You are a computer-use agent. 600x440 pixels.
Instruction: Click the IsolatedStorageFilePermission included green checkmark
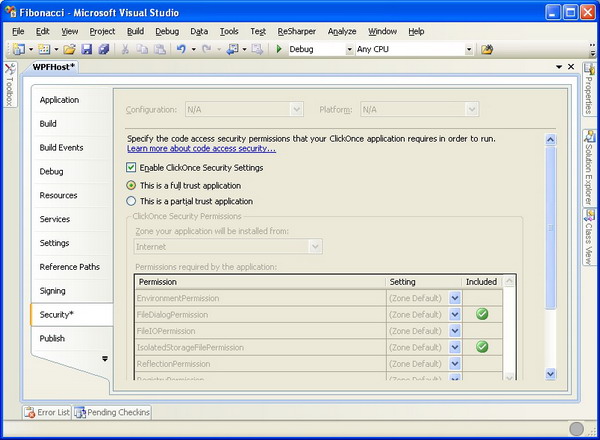pos(482,347)
